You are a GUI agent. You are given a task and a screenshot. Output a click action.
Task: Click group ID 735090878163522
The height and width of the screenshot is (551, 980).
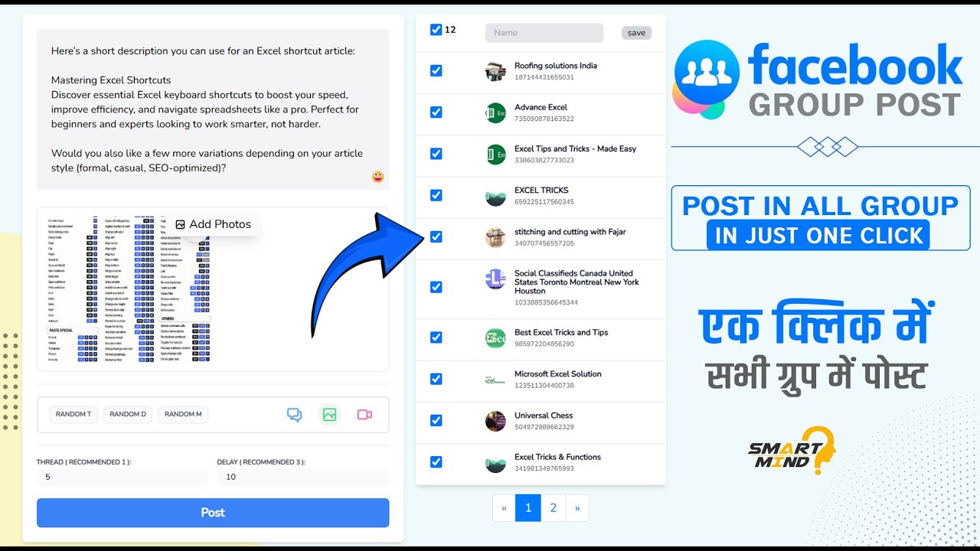click(x=544, y=119)
